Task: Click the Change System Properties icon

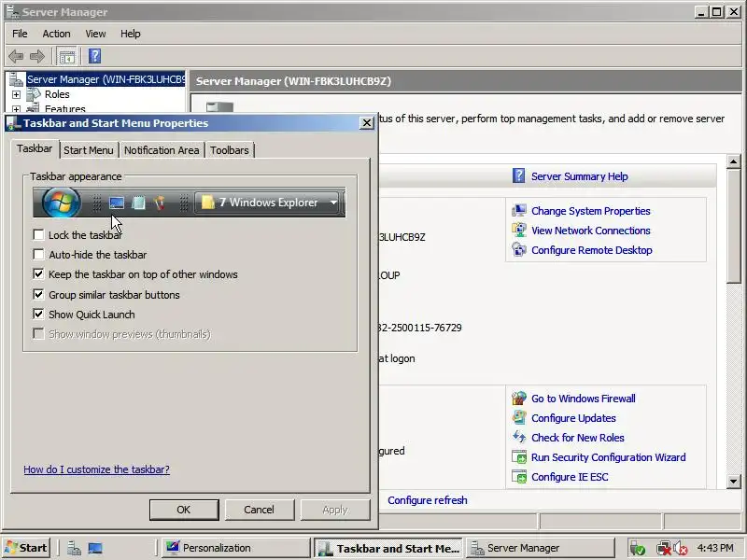Action: tap(519, 211)
